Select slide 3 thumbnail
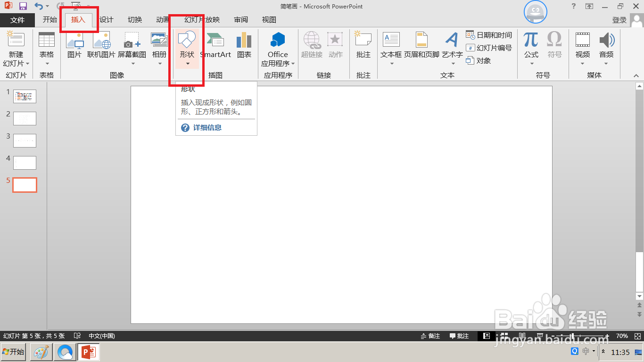 (25, 140)
